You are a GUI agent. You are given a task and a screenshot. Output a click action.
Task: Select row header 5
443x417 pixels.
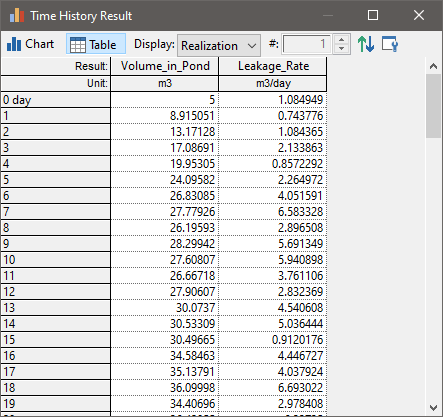tap(55, 180)
